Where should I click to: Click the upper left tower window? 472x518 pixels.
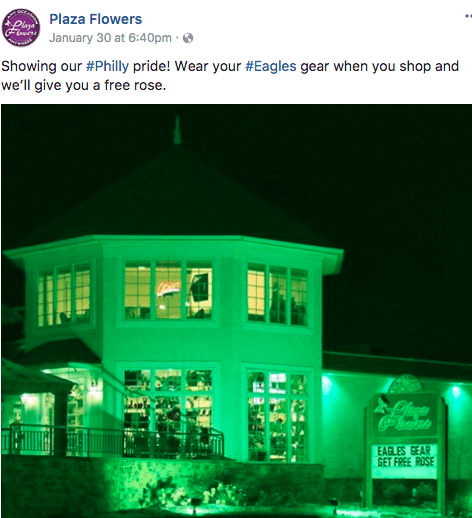click(64, 294)
